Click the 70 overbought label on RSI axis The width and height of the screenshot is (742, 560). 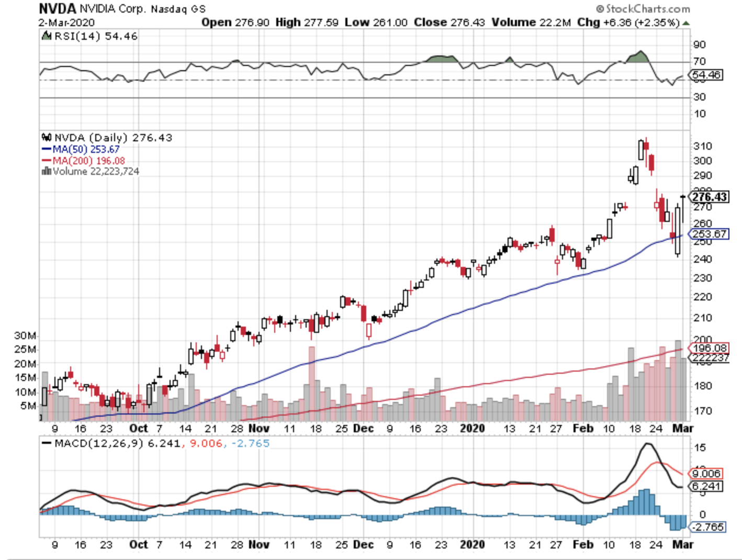point(700,62)
